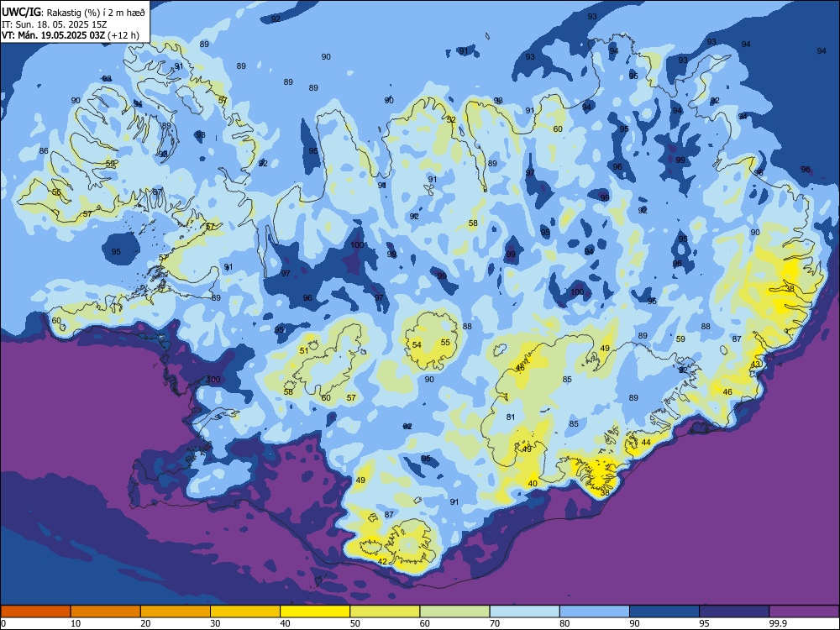This screenshot has width=840, height=630.
Task: Click the pale yellow 50–60 legend swatch
Action: (385, 612)
